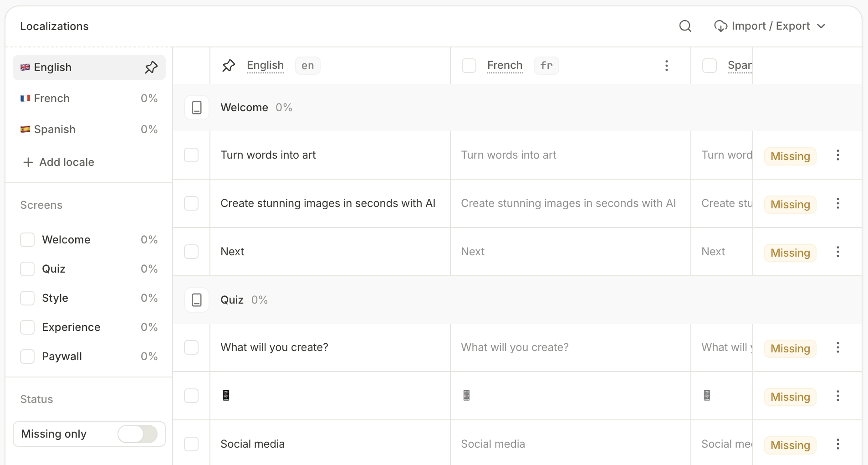Click Missing badge on phone emoji row

[790, 397]
